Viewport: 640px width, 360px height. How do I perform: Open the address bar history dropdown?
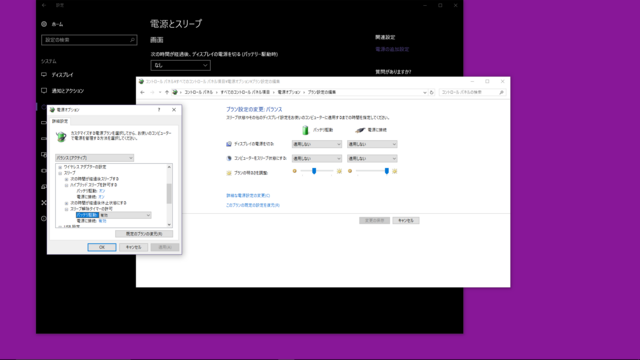tap(424, 92)
